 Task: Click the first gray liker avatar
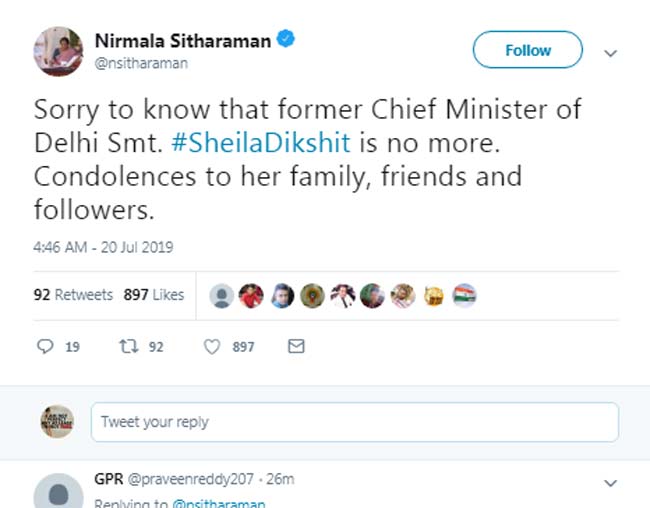point(222,295)
